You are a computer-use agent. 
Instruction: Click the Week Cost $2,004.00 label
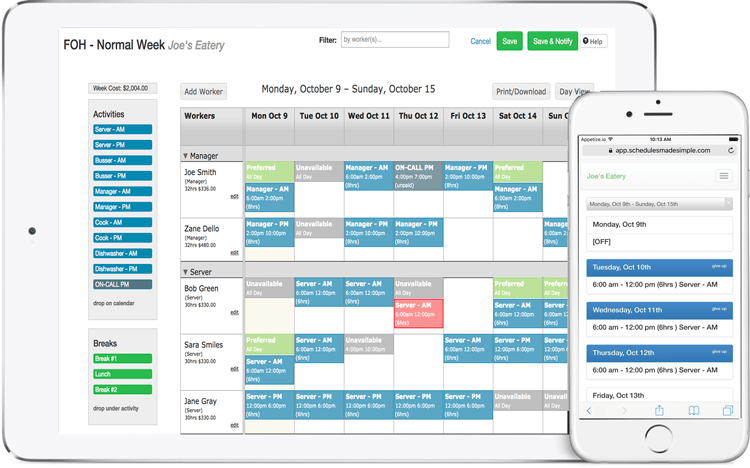[122, 88]
